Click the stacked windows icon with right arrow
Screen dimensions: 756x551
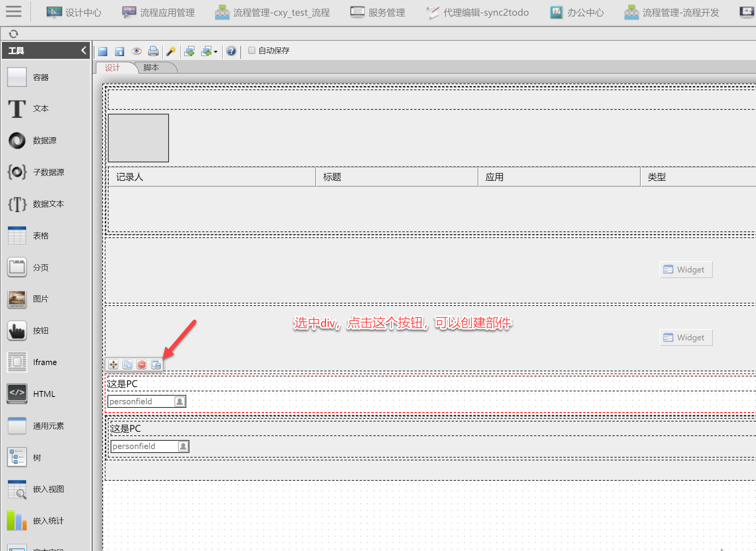point(190,51)
